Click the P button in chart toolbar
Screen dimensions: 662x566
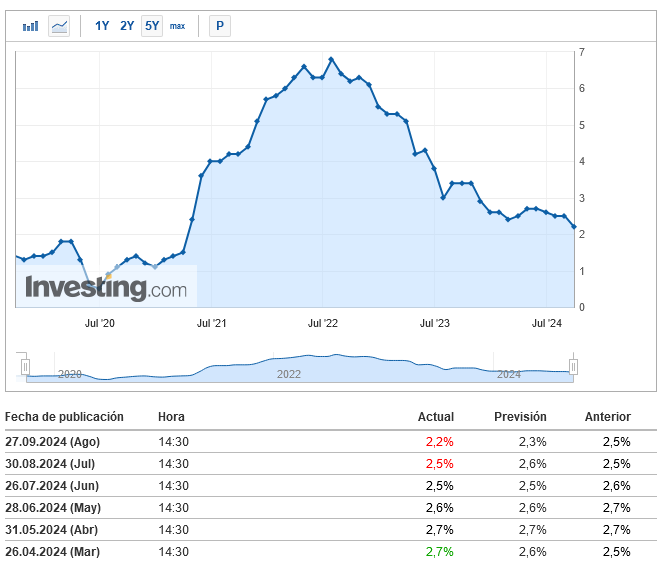pyautogui.click(x=220, y=26)
